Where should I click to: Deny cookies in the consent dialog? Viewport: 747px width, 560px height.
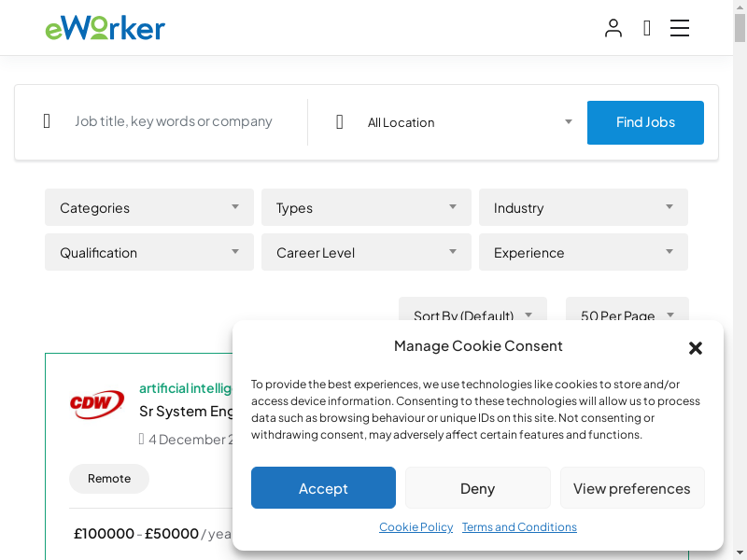click(x=477, y=488)
